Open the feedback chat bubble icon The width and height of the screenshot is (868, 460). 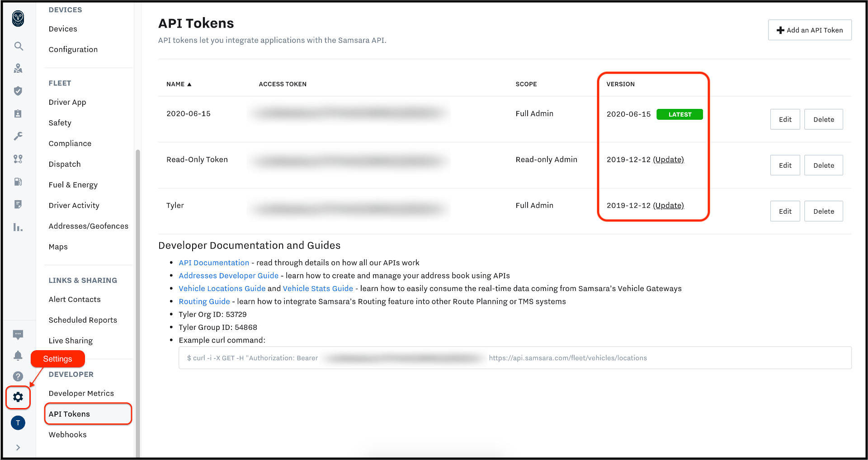tap(18, 335)
